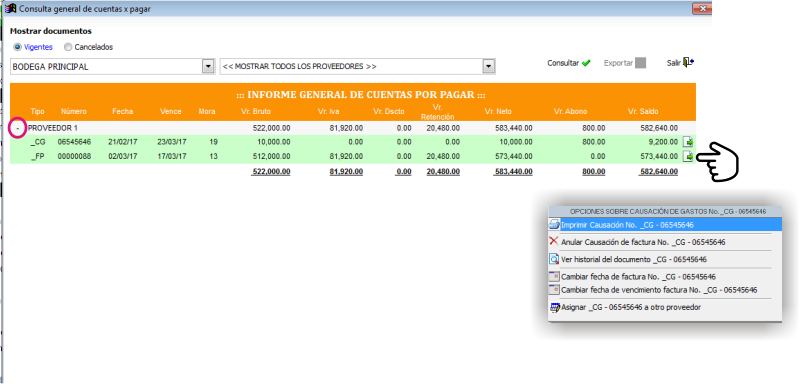
Task: Click printer icon next to Imprimir Causación
Action: point(554,224)
